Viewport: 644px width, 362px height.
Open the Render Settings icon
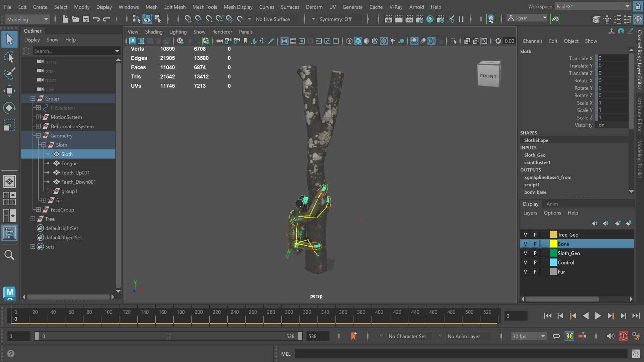coord(419,19)
